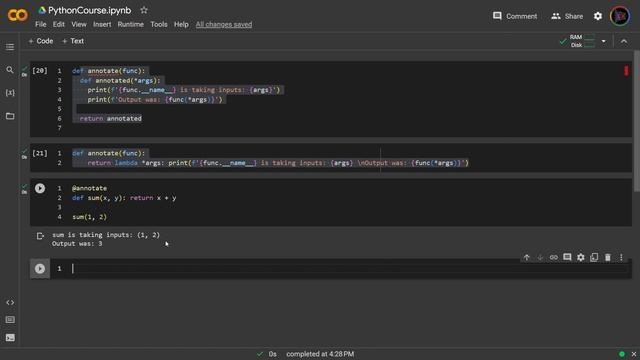Screen dimensions: 640x360
Task: Click All changes saved link
Action: click(224, 24)
